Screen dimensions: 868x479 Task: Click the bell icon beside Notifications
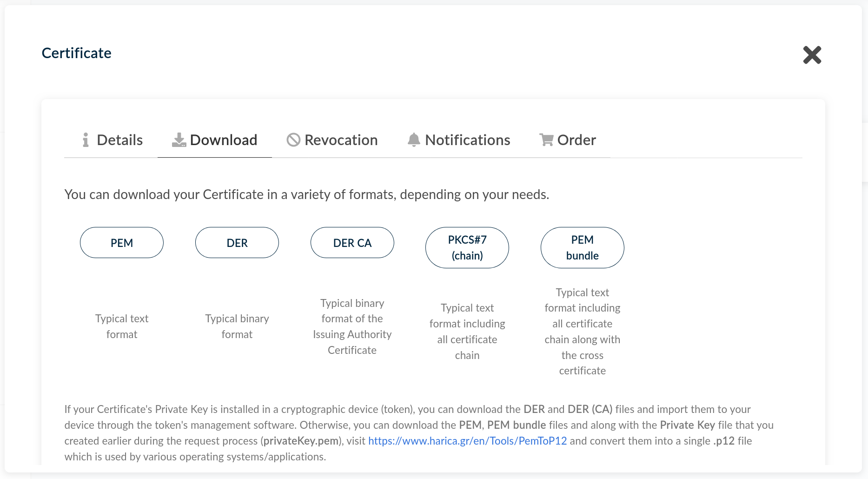(414, 140)
